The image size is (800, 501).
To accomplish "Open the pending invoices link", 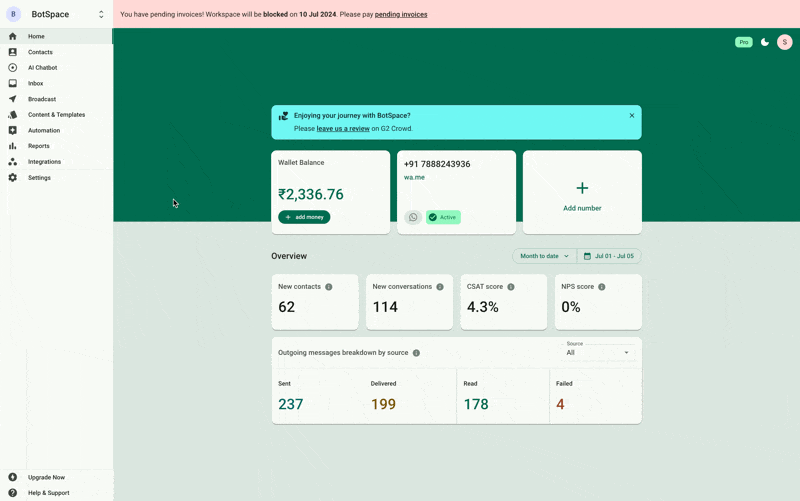I will tap(401, 14).
